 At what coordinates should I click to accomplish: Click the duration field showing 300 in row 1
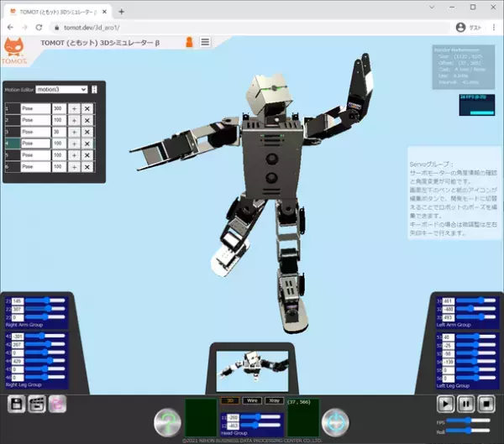pos(59,108)
